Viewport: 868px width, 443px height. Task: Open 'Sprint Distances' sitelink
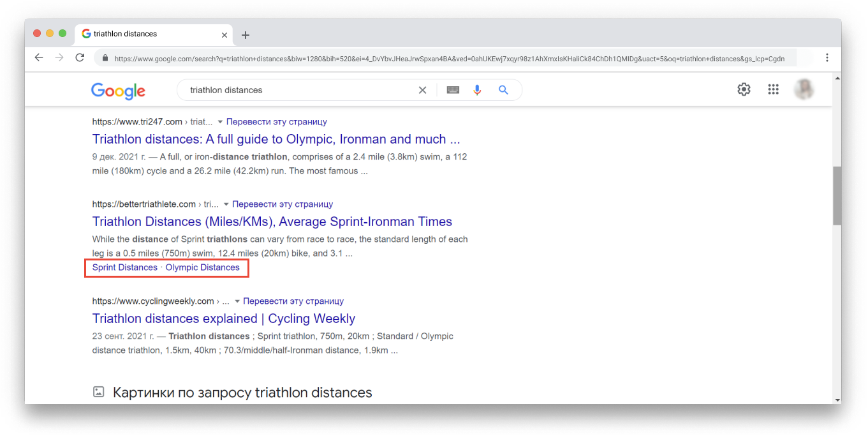click(x=124, y=267)
